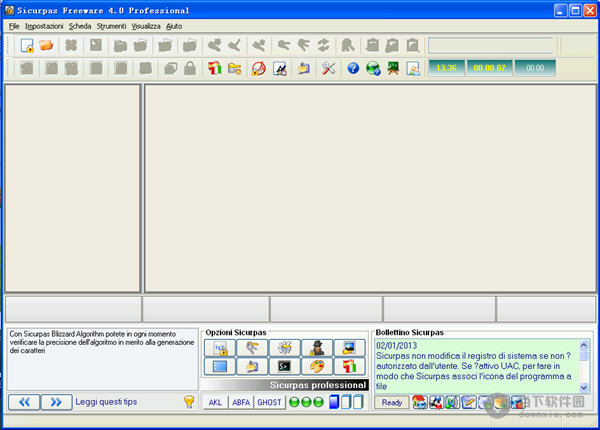Viewport: 600px width, 430px height.
Task: Click the yellow lightbulb tips icon
Action: tap(189, 402)
